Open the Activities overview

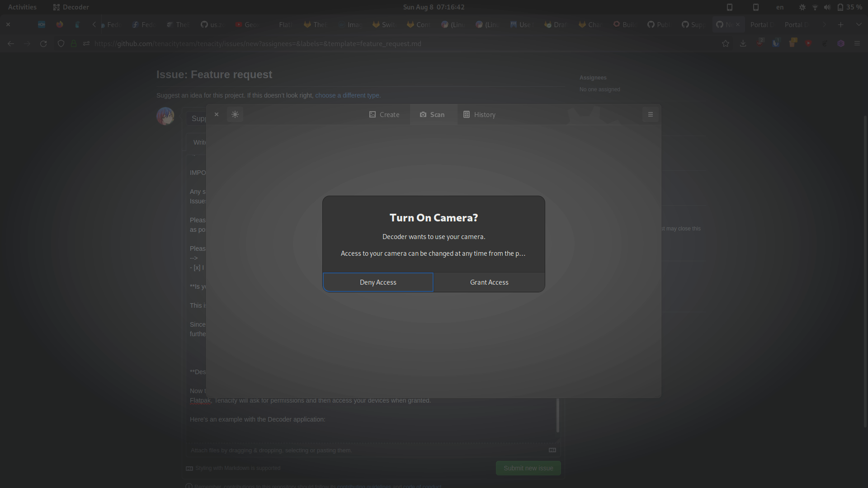(x=22, y=7)
